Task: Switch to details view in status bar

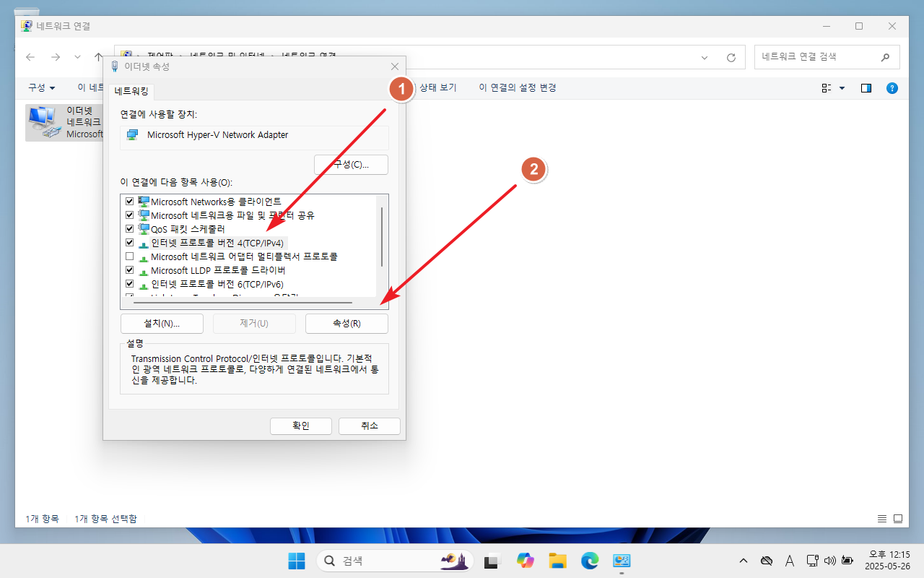Action: coord(882,519)
